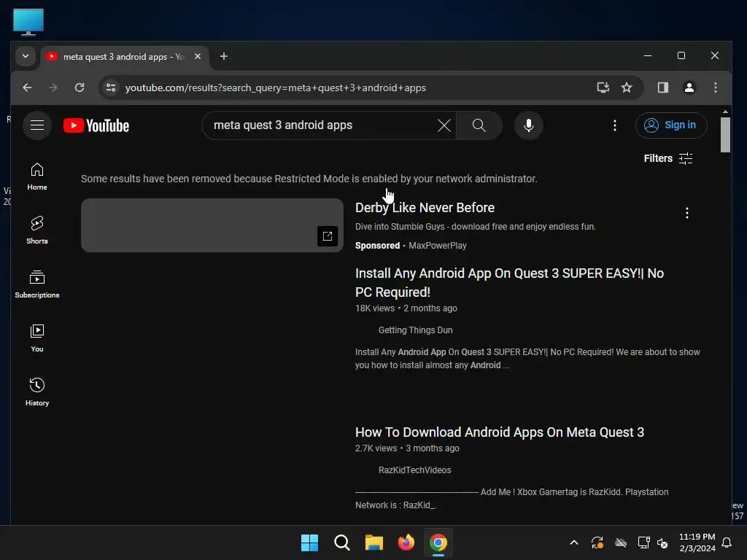The image size is (747, 560).
Task: Open YouTube settings three-dot menu
Action: pyautogui.click(x=614, y=125)
